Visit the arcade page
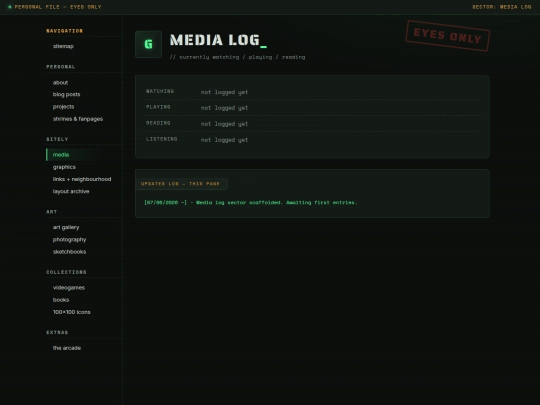 pyautogui.click(x=67, y=348)
